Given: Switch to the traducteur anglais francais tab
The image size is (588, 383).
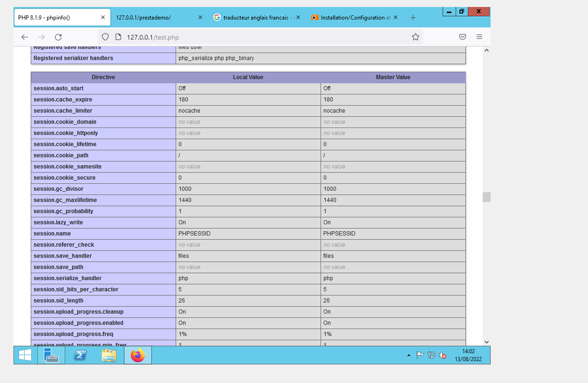Looking at the screenshot, I should pos(257,18).
